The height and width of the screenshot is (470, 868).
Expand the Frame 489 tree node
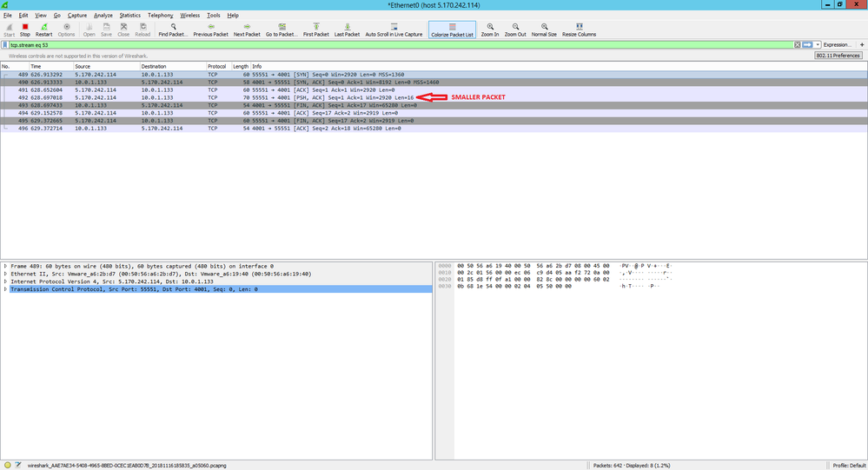(5, 267)
